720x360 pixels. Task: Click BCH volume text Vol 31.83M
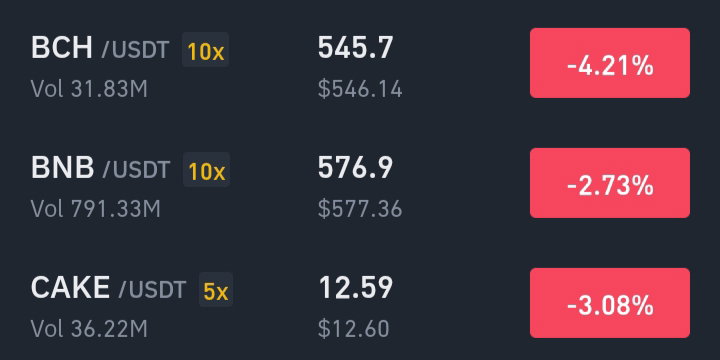click(89, 89)
